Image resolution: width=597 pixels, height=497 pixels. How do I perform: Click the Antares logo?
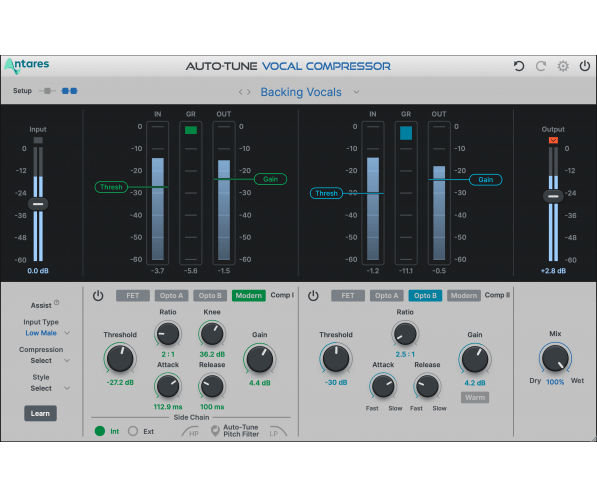[27, 66]
